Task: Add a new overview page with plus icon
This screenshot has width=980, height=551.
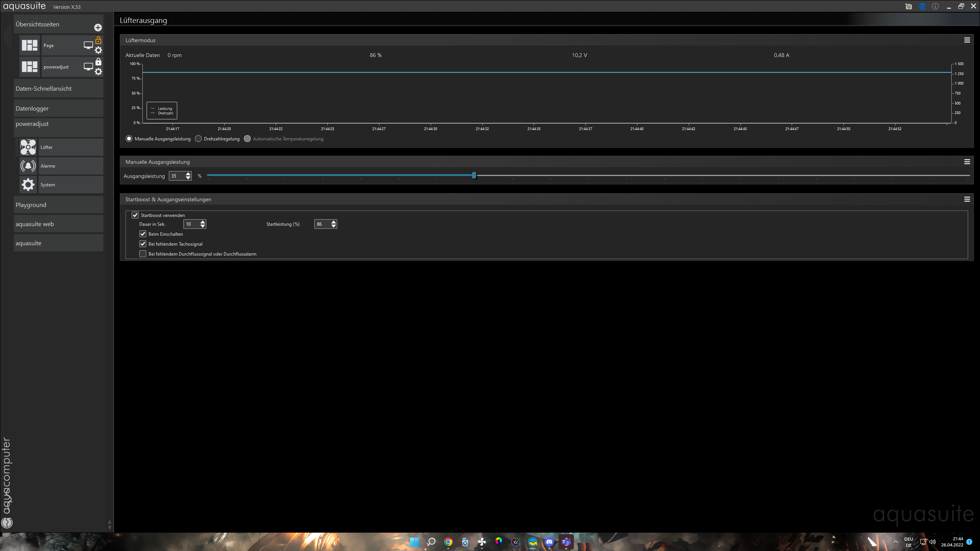Action: pyautogui.click(x=98, y=28)
